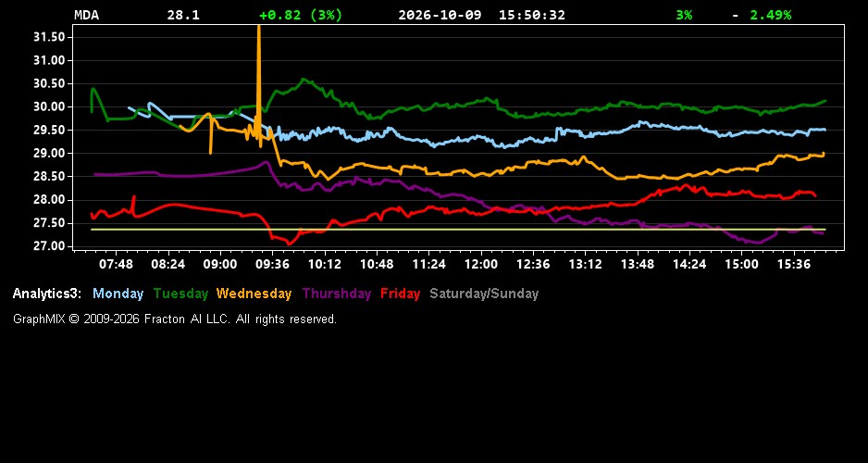Click the light blue Monday line end at 15:50
This screenshot has width=868, height=463.
[x=824, y=130]
